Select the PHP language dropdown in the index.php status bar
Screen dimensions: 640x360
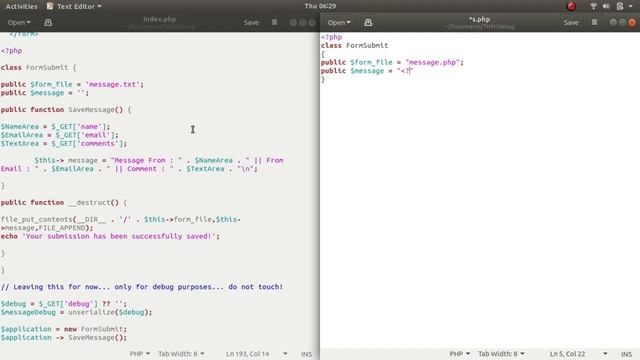pyautogui.click(x=140, y=354)
